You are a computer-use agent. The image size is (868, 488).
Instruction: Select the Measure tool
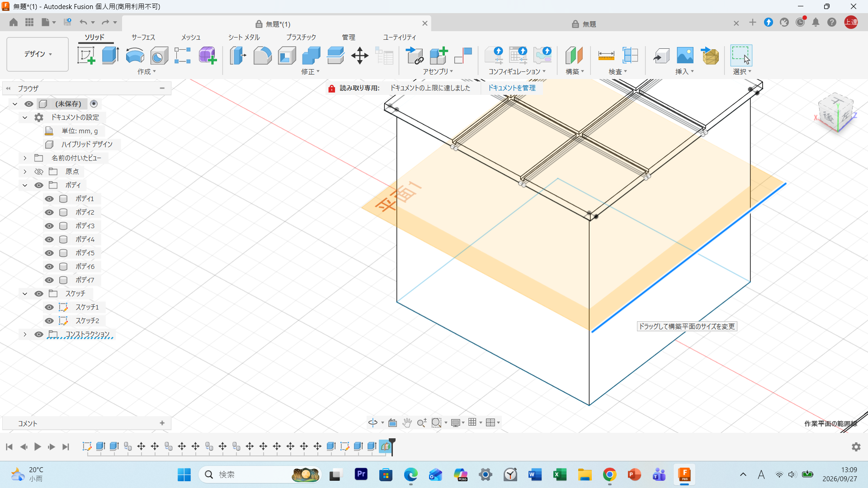pyautogui.click(x=606, y=56)
